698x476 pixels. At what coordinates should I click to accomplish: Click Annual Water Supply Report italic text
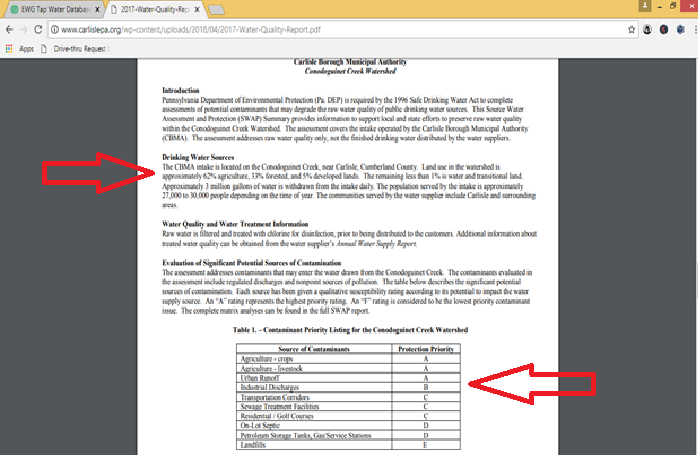coord(376,244)
